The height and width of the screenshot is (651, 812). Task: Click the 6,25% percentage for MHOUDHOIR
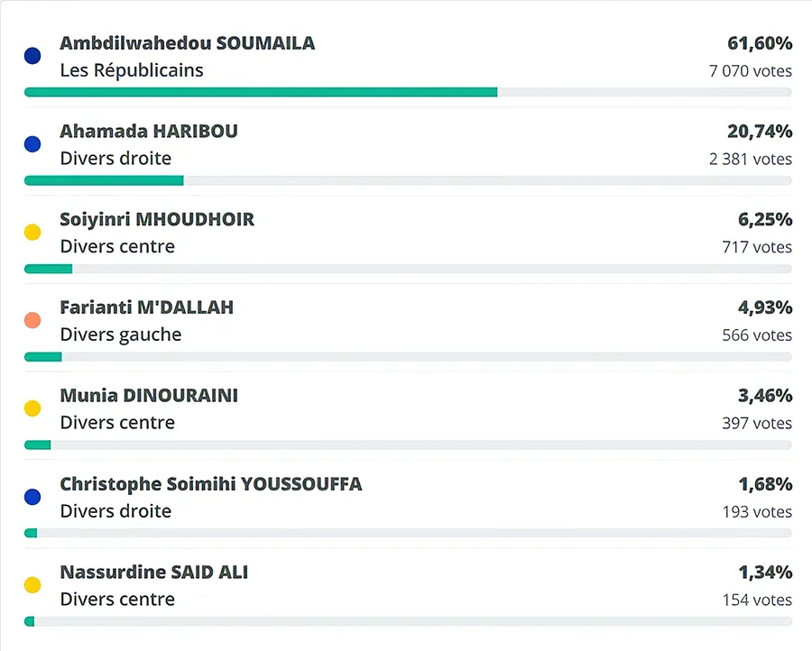[x=765, y=219]
